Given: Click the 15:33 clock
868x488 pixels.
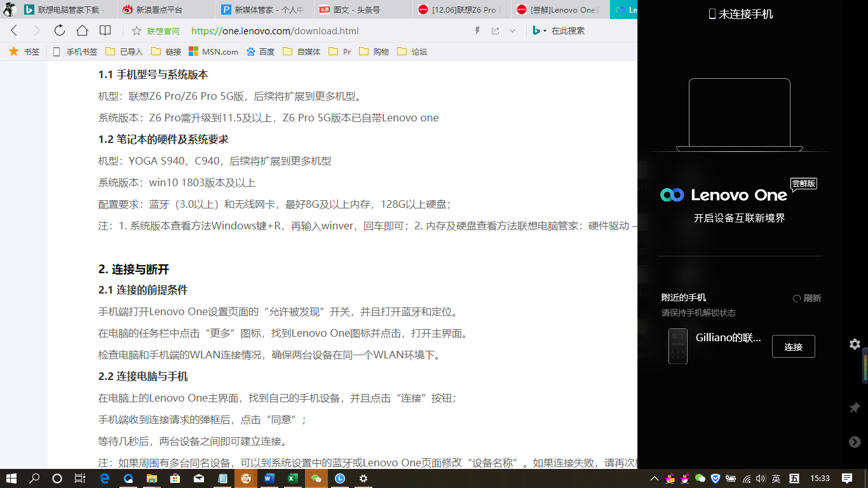Looking at the screenshot, I should click(x=820, y=478).
